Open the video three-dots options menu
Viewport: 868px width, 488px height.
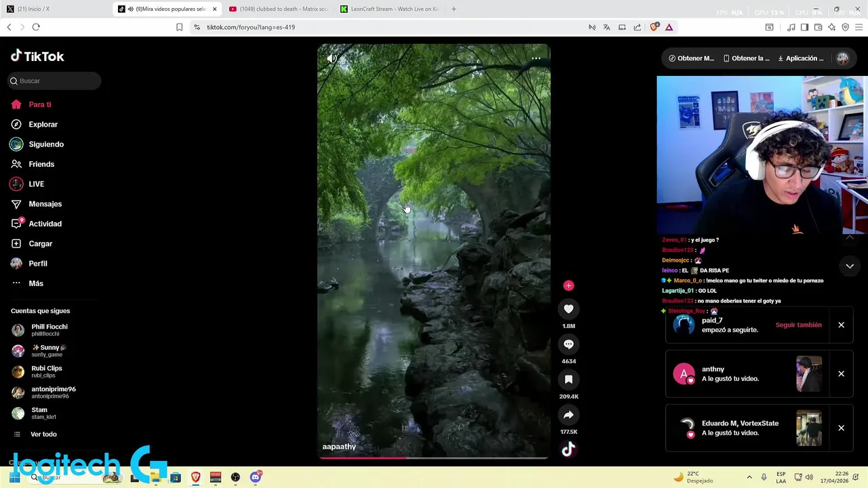[x=536, y=58]
